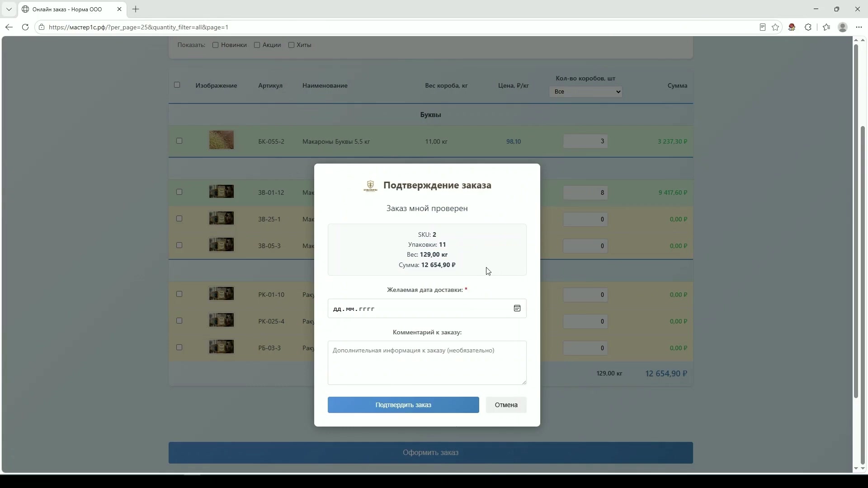Add page to favorites star
This screenshot has height=488, width=868.
pos(775,27)
